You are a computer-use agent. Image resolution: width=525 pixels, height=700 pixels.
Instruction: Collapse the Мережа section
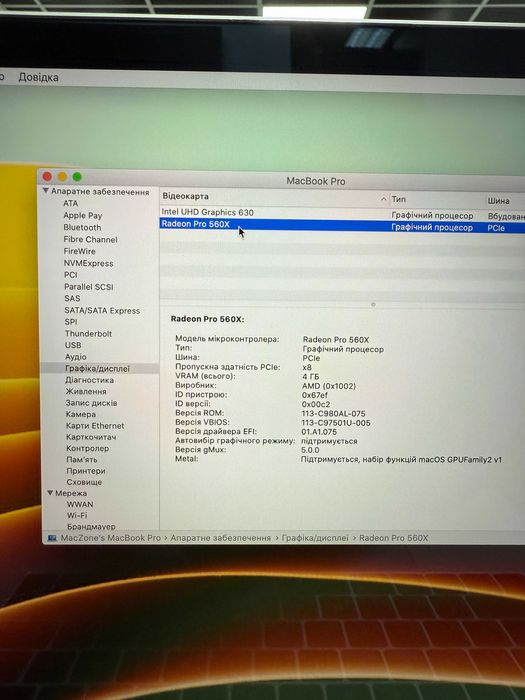click(x=50, y=493)
